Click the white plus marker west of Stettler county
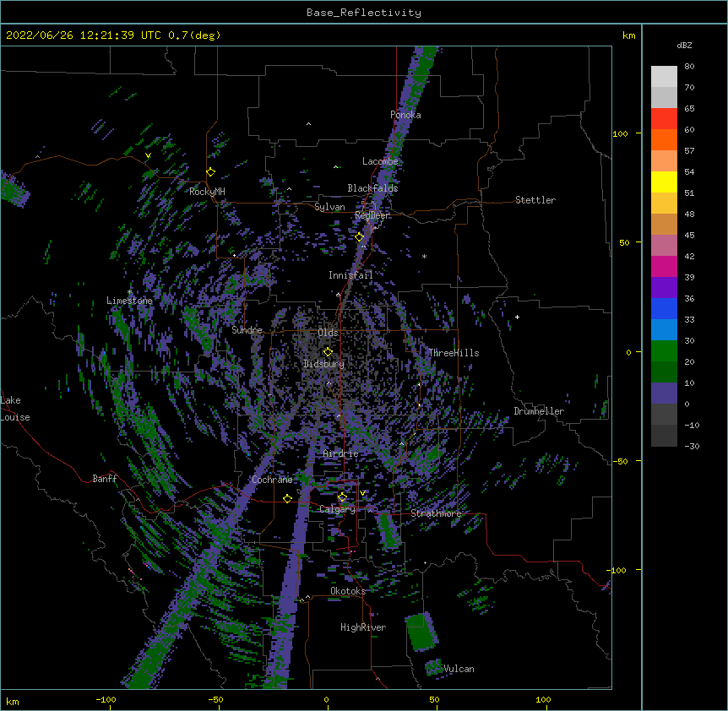This screenshot has height=711, width=728. (517, 317)
